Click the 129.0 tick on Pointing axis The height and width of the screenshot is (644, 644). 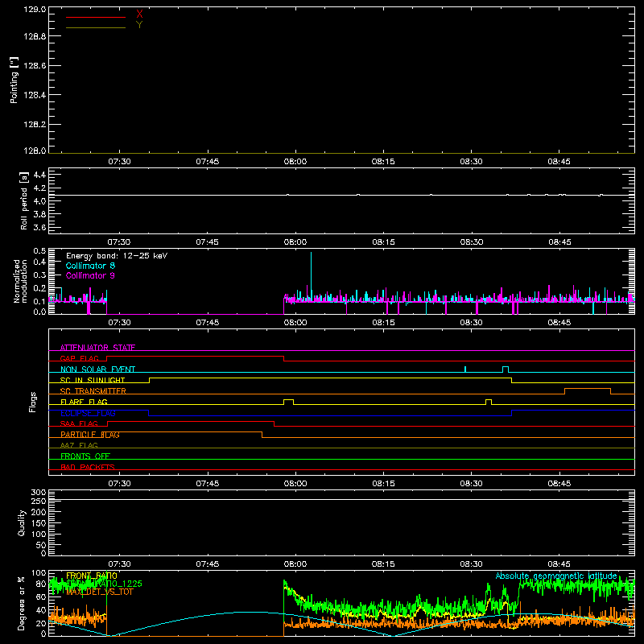[35, 9]
